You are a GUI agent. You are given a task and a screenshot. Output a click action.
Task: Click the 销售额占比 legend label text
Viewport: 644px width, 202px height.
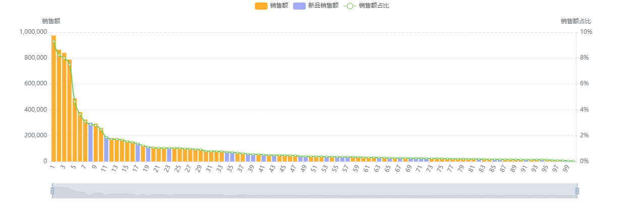click(x=374, y=6)
